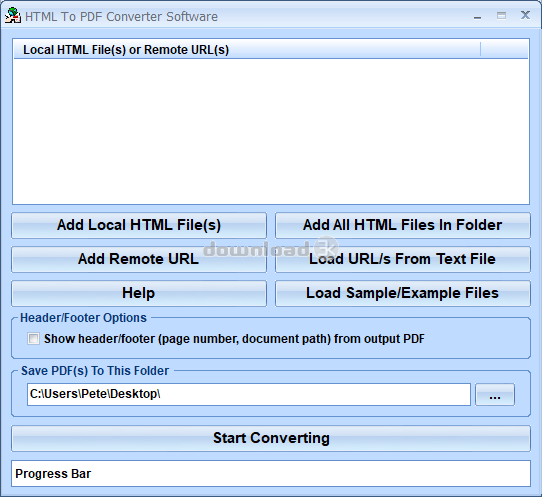Click Add All HTML Files In Folder
The image size is (542, 497).
[x=403, y=225]
